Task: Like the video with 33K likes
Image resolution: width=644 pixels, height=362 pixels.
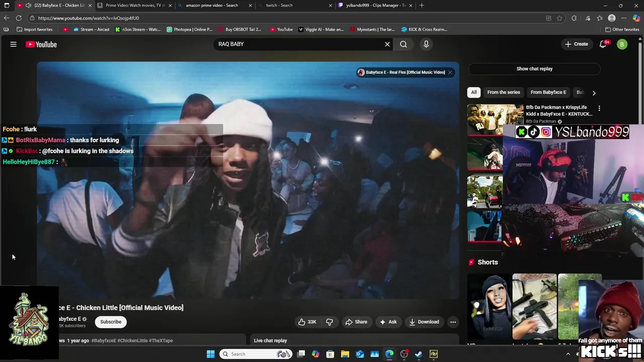Action: [307, 322]
